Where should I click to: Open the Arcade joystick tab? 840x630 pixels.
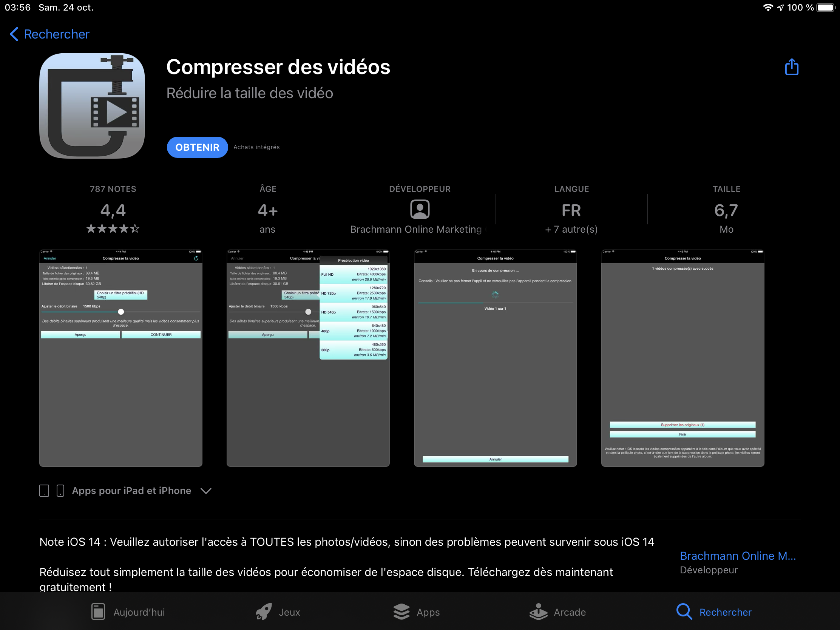[x=557, y=612]
